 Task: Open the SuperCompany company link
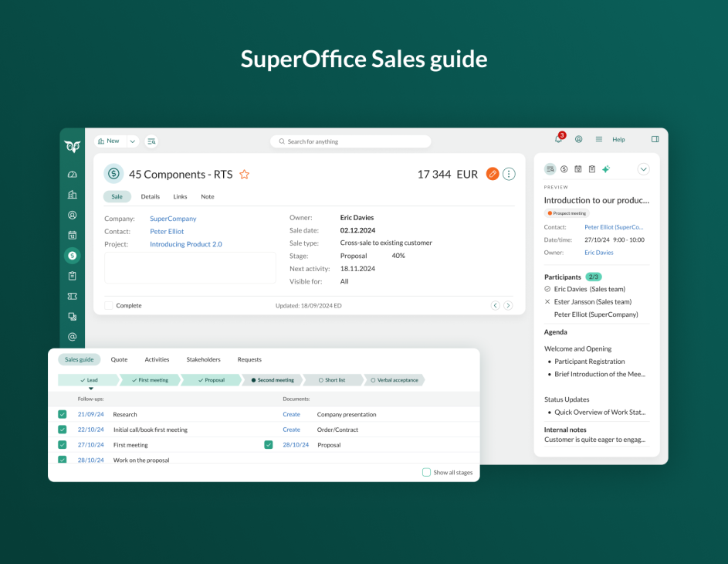172,219
